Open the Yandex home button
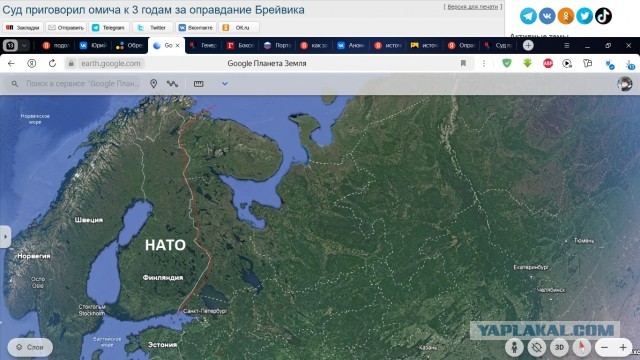The width and height of the screenshot is (640, 360). [x=31, y=63]
